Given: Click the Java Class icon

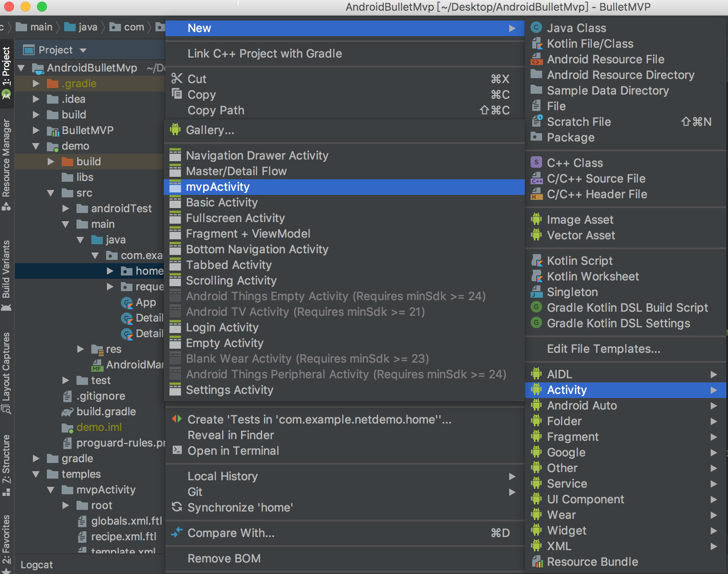Looking at the screenshot, I should (536, 28).
